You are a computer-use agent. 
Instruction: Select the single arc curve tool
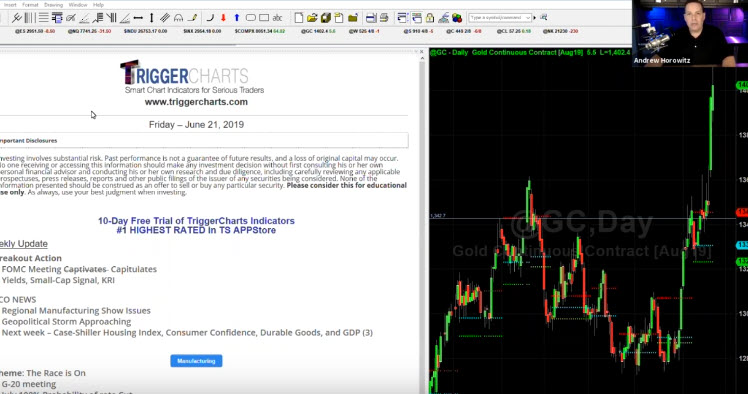[210, 18]
